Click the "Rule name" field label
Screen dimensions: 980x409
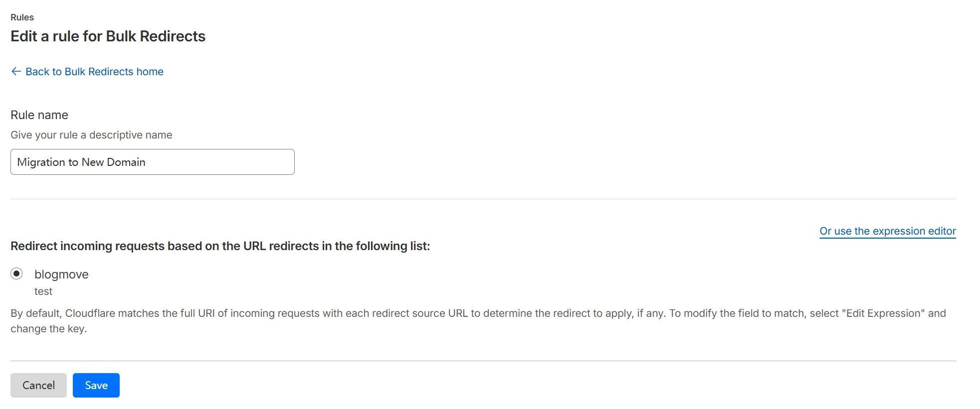[39, 115]
